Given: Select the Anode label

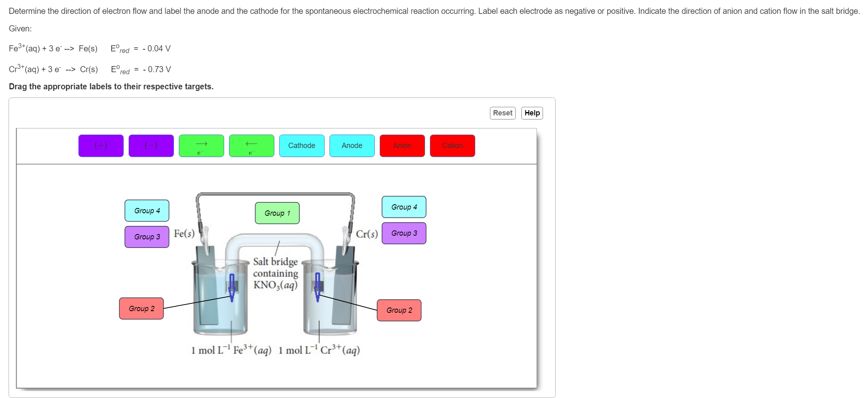Looking at the screenshot, I should point(352,146).
